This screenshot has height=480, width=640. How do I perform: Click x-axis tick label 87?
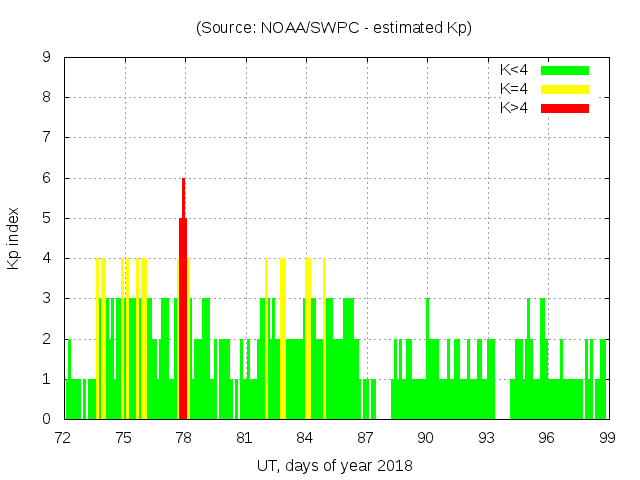[365, 437]
